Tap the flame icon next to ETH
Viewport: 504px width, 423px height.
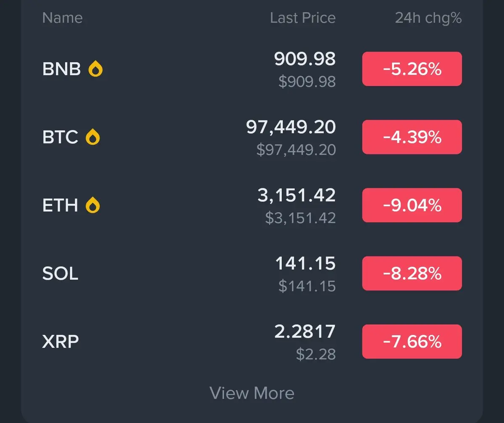(93, 205)
